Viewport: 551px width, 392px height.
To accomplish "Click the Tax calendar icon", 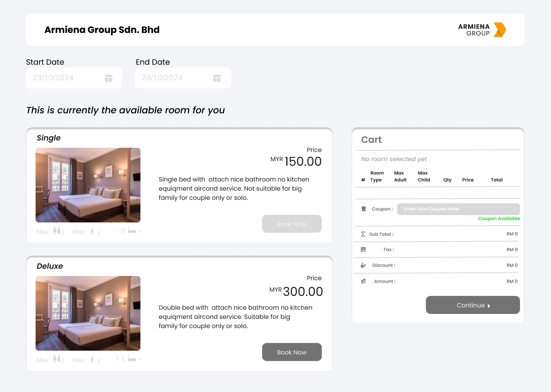I will [x=363, y=250].
